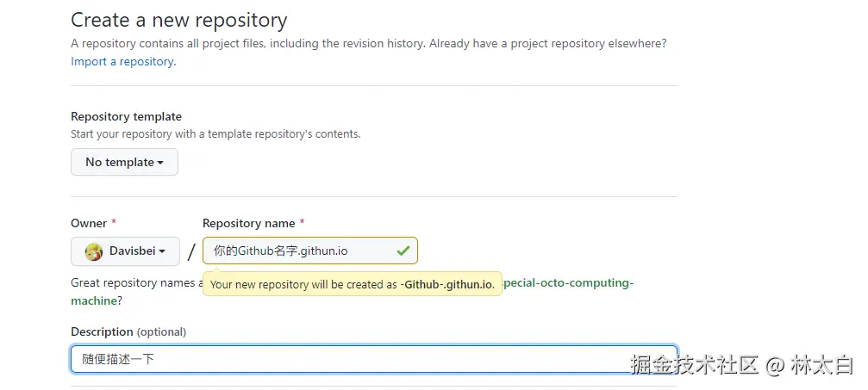
Task: Click the caret arrow on No template button
Action: tap(160, 163)
